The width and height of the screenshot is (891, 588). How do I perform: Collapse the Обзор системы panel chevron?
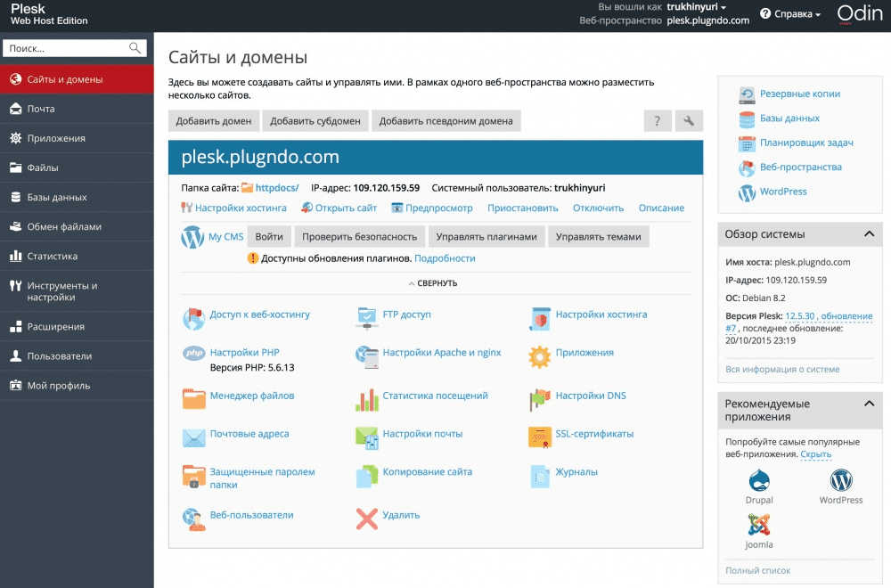(869, 233)
